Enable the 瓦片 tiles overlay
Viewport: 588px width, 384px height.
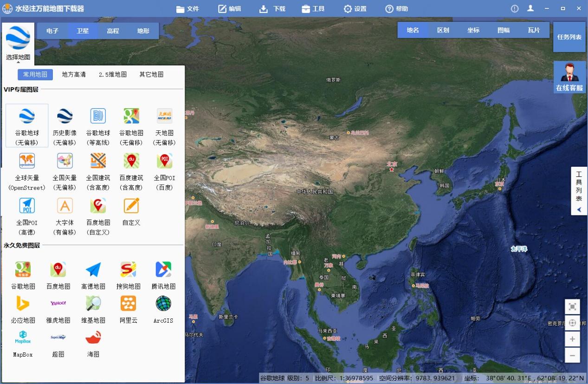coord(534,30)
